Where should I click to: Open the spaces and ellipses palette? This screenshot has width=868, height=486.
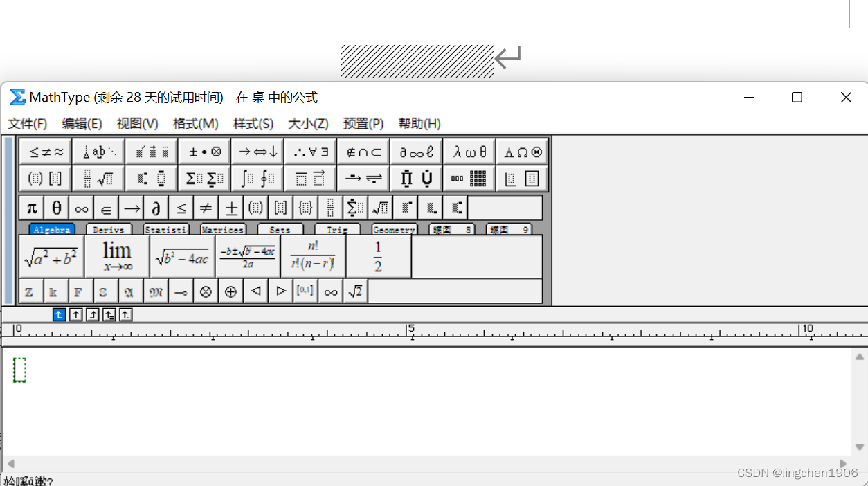99,152
